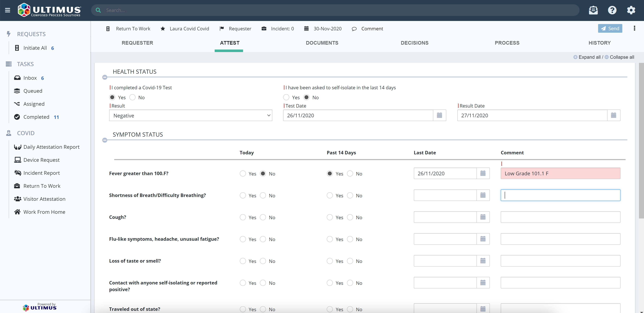This screenshot has width=644, height=313.
Task: Open the mail notifications icon in header
Action: pyautogui.click(x=593, y=10)
